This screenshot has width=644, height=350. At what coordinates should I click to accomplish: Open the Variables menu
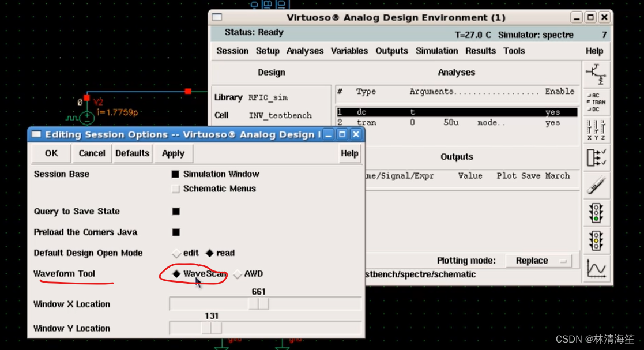coord(349,51)
